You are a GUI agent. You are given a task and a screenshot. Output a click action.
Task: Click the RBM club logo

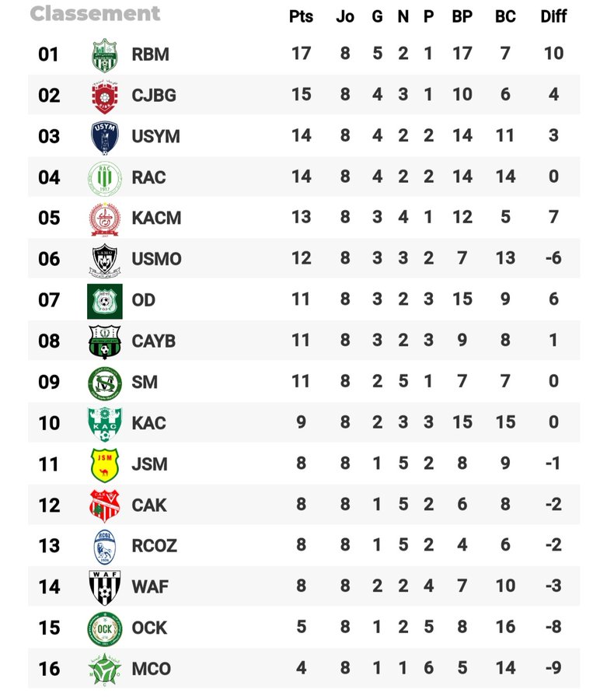tap(104, 54)
